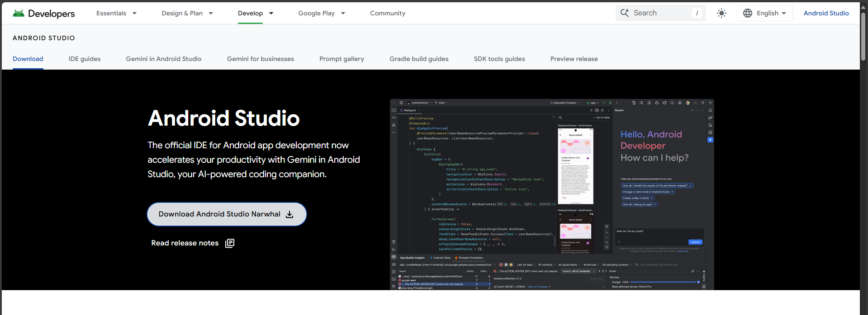
Task: Select the Download tab
Action: click(x=28, y=59)
